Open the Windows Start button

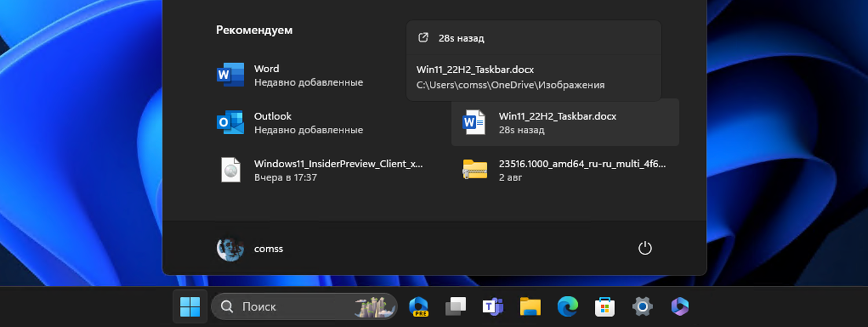190,307
